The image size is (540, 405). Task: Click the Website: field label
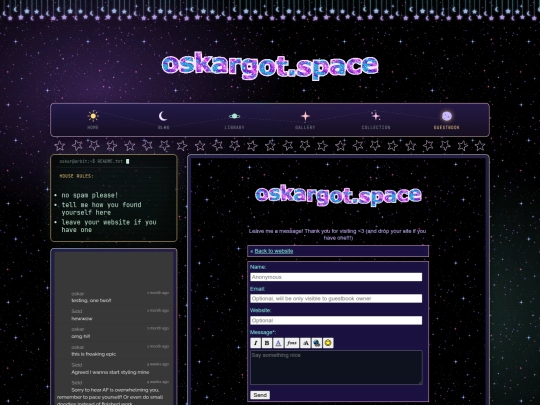tap(261, 310)
